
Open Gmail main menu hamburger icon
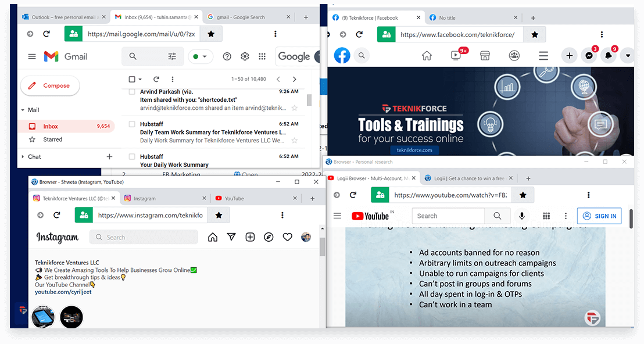coord(31,56)
